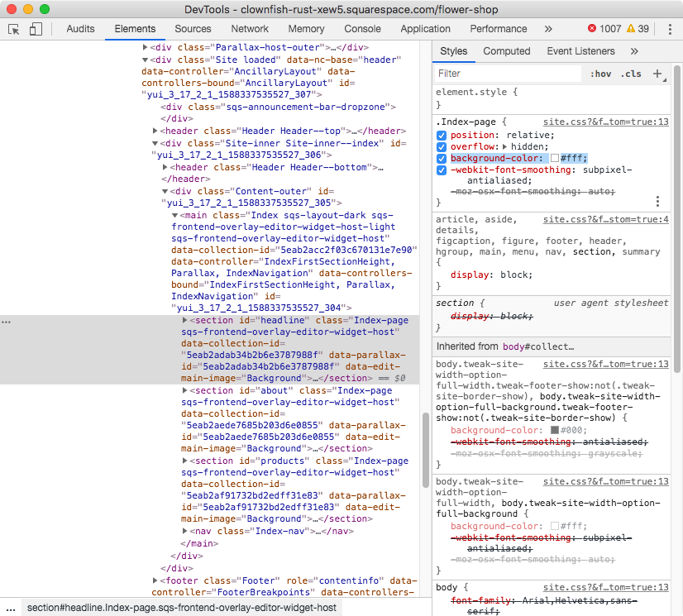
Task: Open the Performance panel
Action: [x=499, y=29]
